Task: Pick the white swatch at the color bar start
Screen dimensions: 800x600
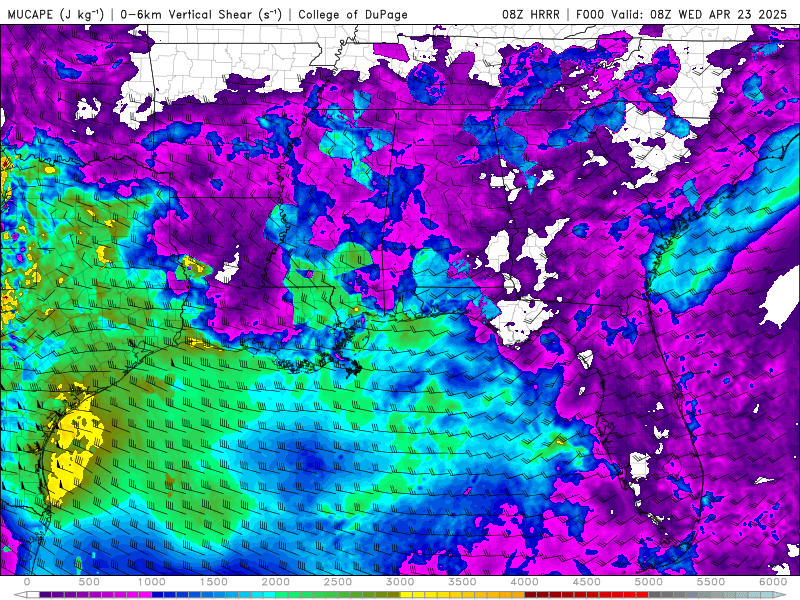Action: 33,595
